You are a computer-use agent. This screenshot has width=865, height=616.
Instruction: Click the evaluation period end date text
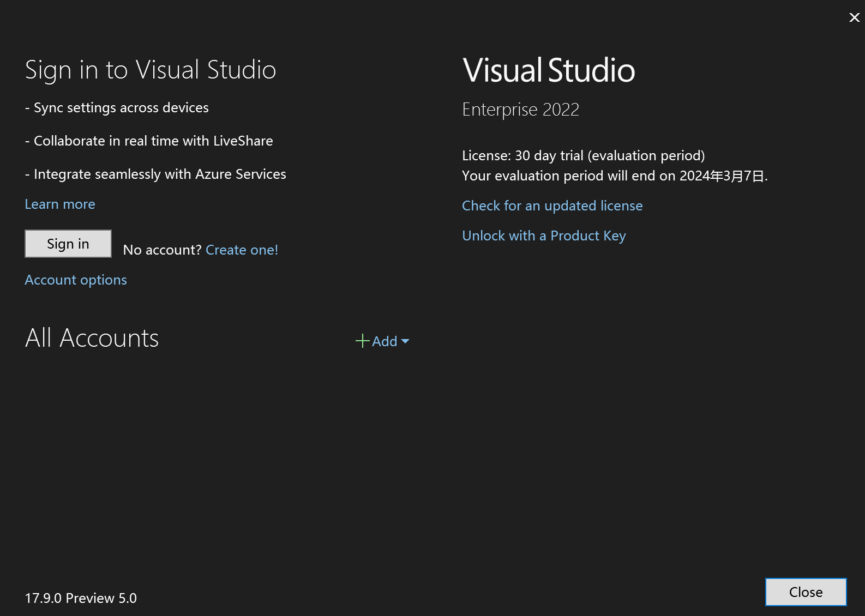615,176
